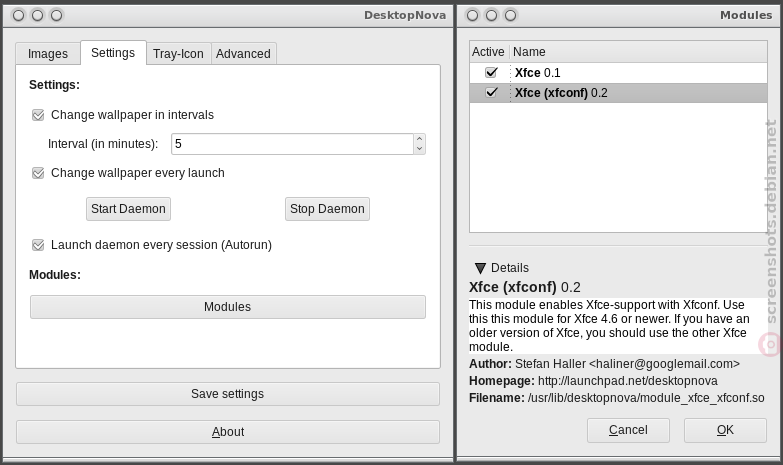Select the Xfce 0.1 module row

(618, 73)
